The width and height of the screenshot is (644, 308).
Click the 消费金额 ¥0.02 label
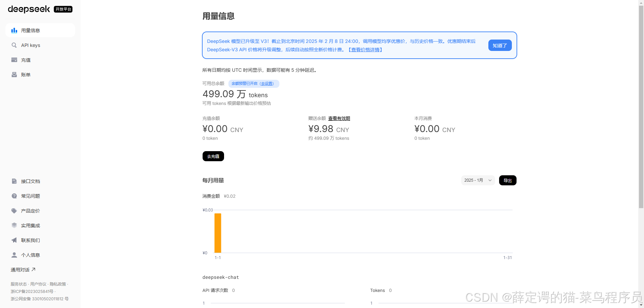point(219,196)
